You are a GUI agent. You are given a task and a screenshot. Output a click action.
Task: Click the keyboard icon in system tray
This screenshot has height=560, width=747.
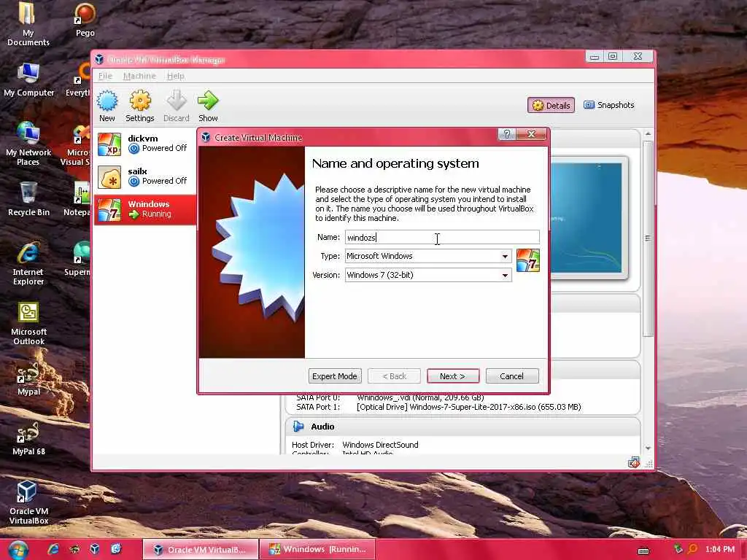coord(643,551)
